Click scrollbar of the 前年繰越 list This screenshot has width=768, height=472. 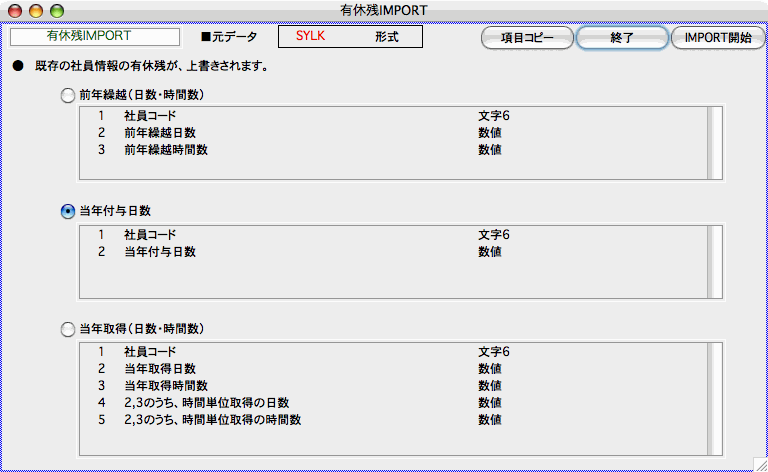tap(714, 143)
